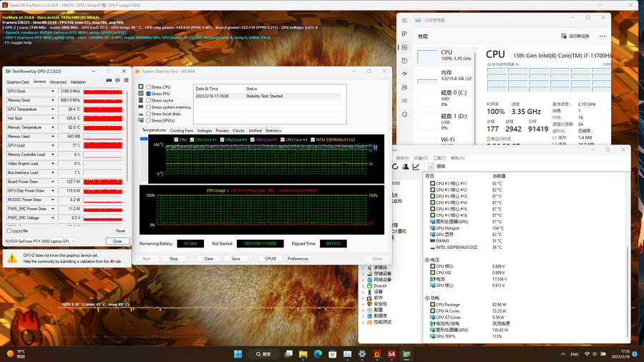Screen dimensions: 644x362
Task: Toggle INTEL SSDPEKNU512GZ graph checkbox
Action: [x=313, y=140]
